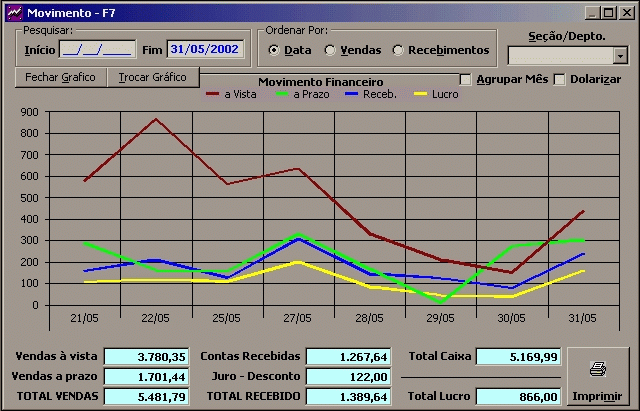The width and height of the screenshot is (640, 411).
Task: Click the printer icon on Imprimir button
Action: click(598, 369)
